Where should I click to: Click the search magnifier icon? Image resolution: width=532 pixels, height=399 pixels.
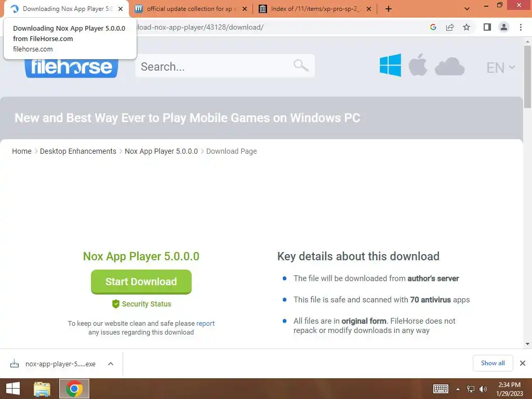(x=301, y=65)
